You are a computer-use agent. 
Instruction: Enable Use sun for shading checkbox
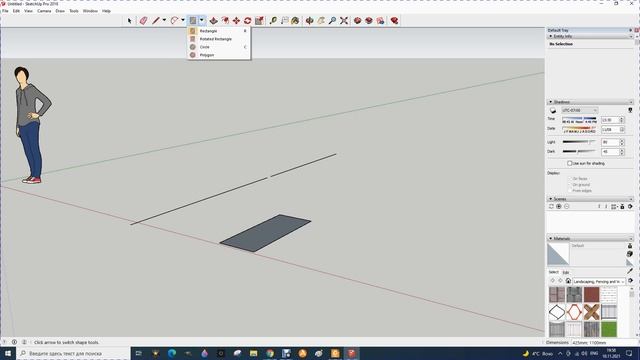point(569,163)
